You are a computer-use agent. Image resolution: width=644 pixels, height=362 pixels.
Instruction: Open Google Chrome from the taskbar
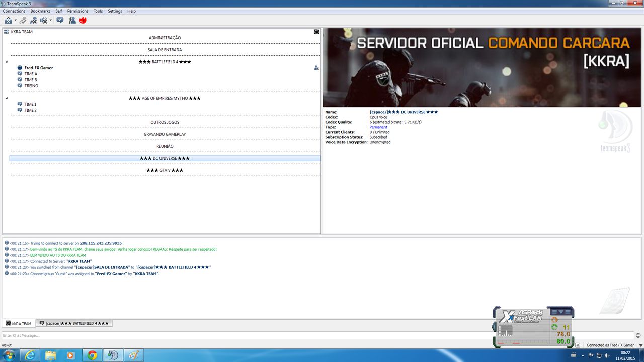[92, 355]
